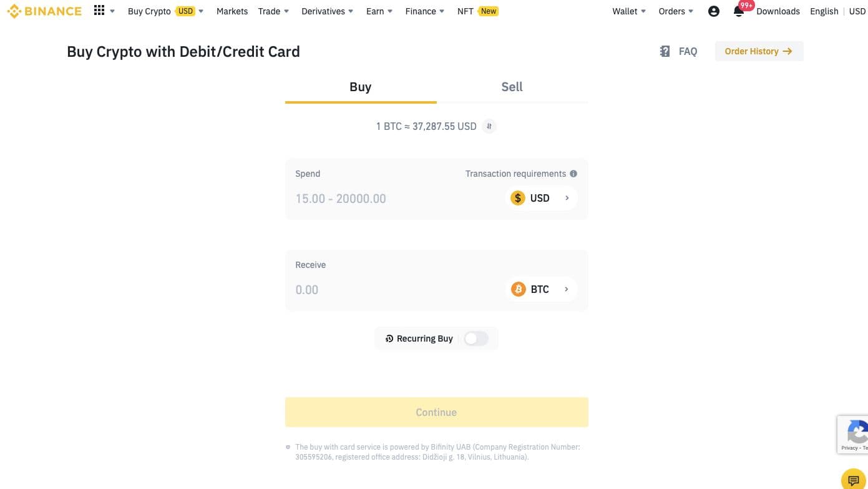Open the USD spend currency selector
The image size is (868, 489).
pyautogui.click(x=541, y=198)
